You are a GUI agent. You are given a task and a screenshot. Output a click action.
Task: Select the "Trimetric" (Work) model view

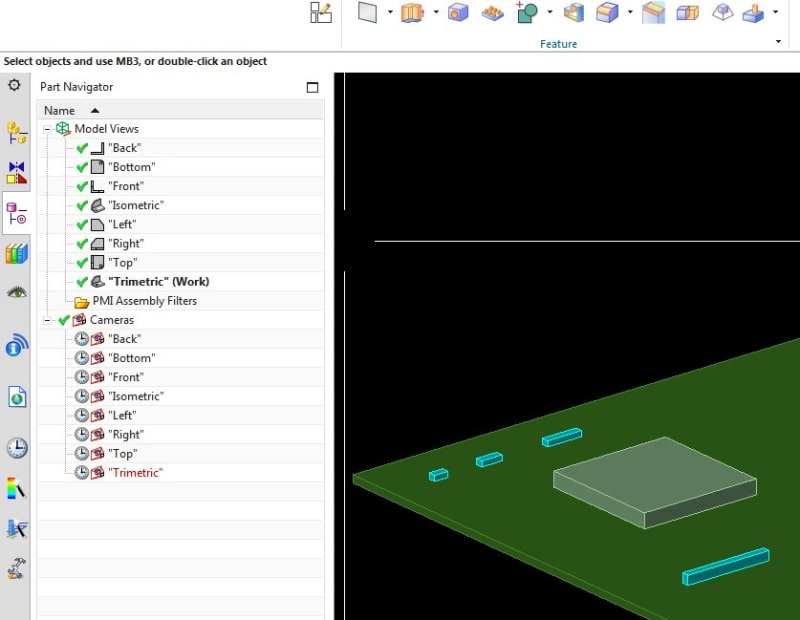coord(159,282)
